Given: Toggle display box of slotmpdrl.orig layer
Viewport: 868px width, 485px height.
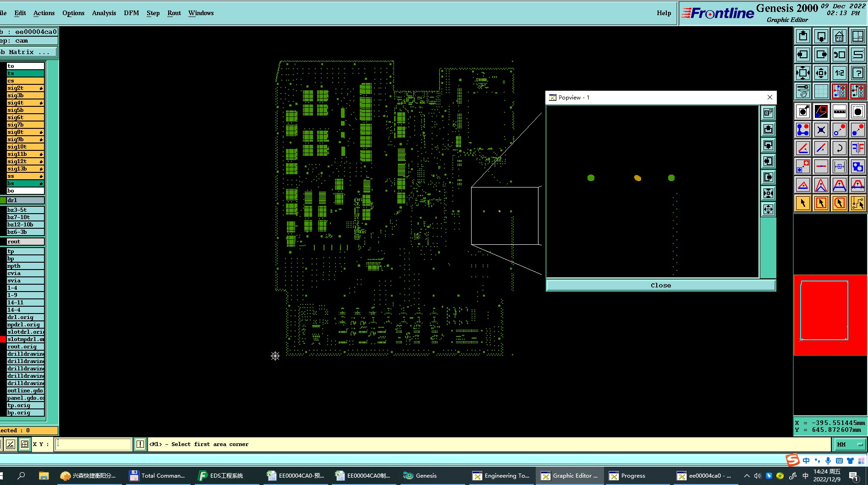Looking at the screenshot, I should [3, 339].
